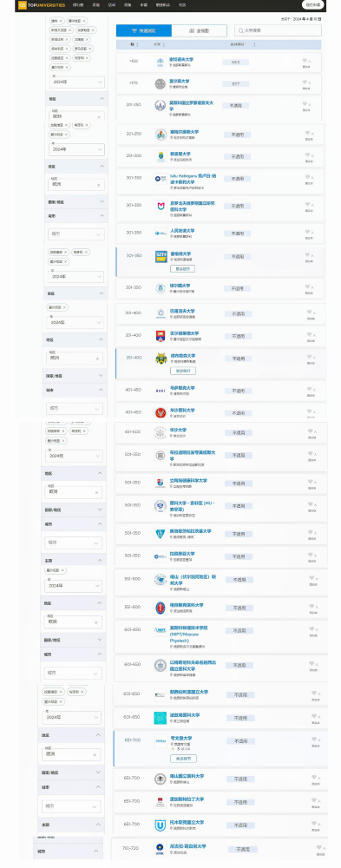Click the MIPT logo in the 601-650 row
Screen dimensions: 341x868
click(161, 630)
